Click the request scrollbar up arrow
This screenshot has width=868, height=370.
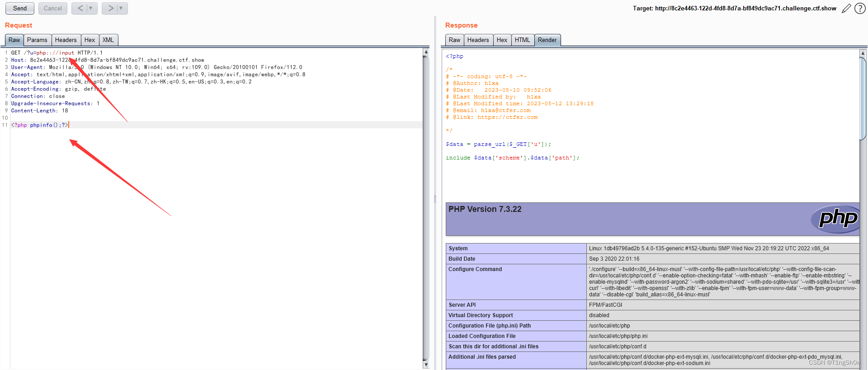click(426, 52)
